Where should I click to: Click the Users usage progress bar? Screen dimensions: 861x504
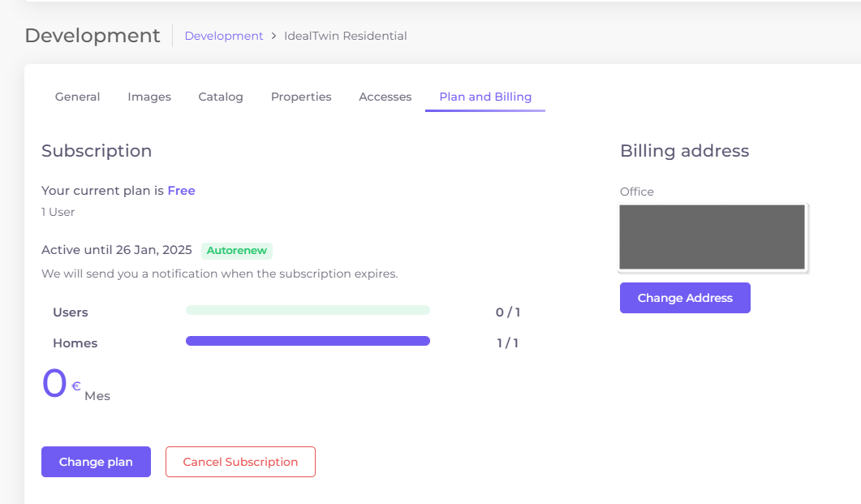tap(308, 310)
